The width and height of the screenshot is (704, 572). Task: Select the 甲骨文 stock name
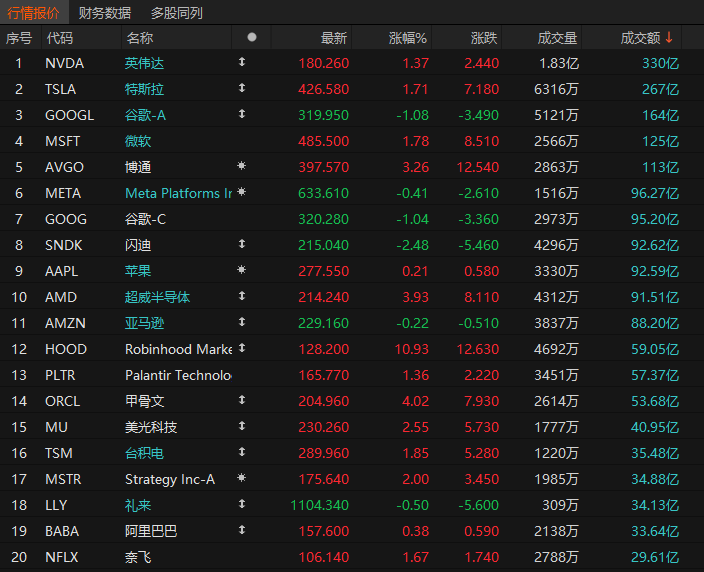coord(144,401)
